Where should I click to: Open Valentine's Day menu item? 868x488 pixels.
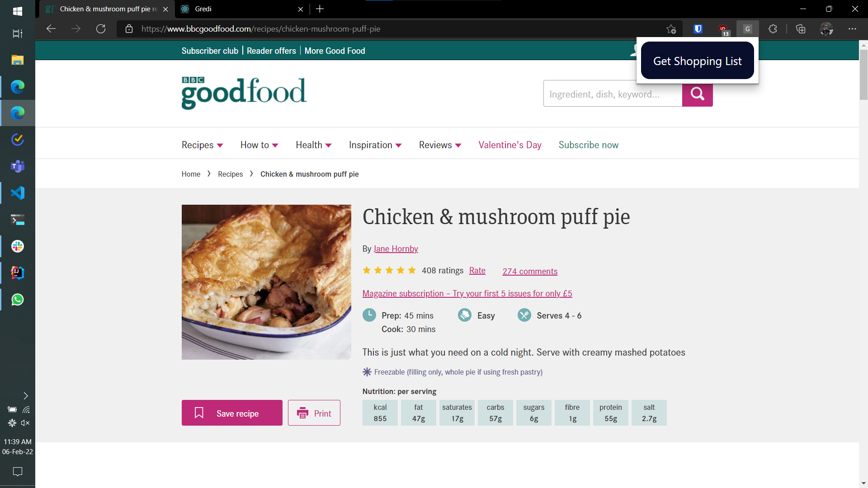(509, 145)
